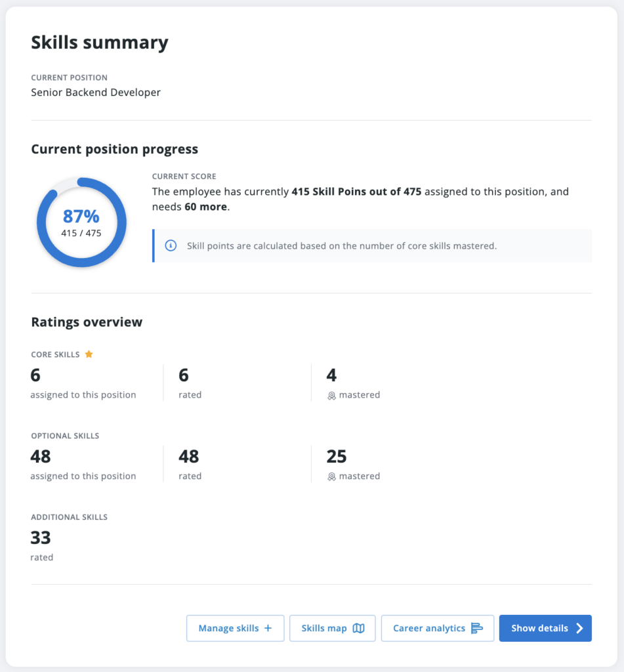Click the bar chart icon on Career analytics

pos(477,628)
